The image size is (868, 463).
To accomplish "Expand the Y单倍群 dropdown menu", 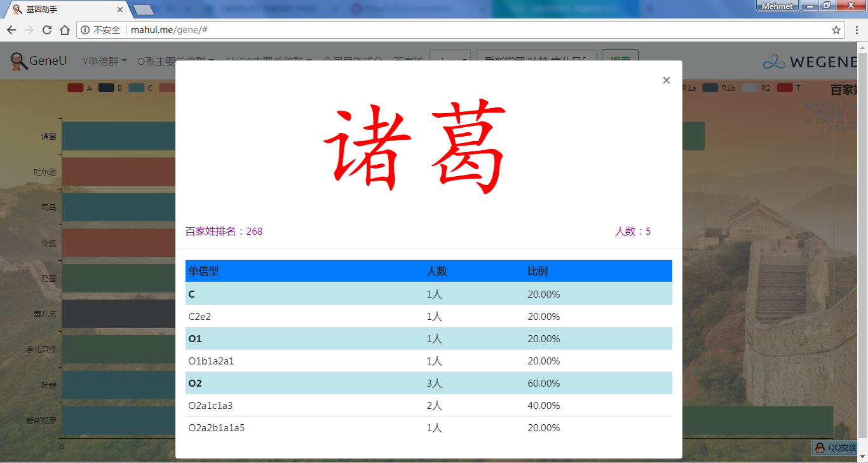I will (104, 61).
